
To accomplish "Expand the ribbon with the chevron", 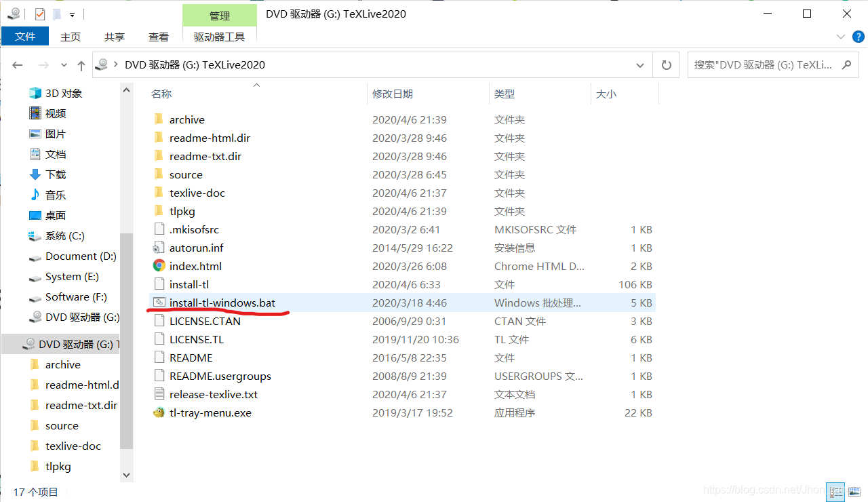I will point(841,37).
